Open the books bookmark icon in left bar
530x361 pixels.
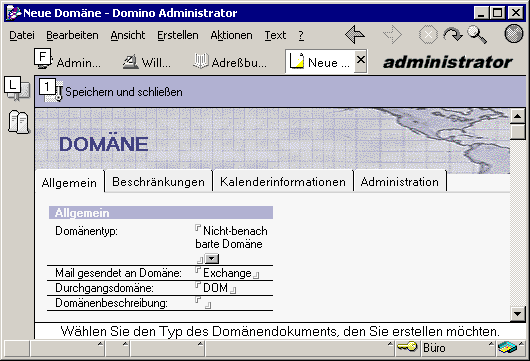(18, 122)
